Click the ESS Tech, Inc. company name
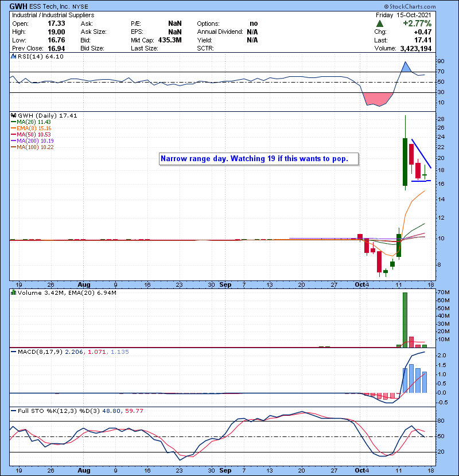Viewport: 459px width, 476px height. [x=50, y=7]
